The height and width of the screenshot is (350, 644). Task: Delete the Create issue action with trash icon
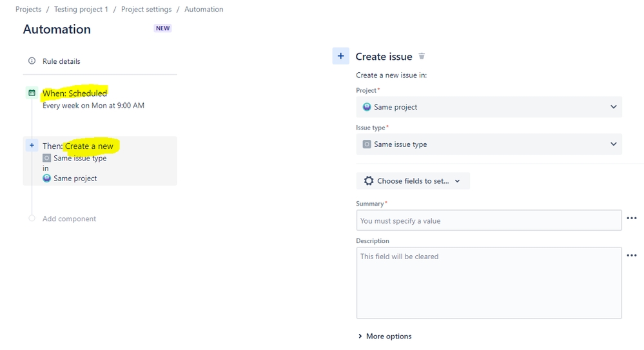[422, 56]
